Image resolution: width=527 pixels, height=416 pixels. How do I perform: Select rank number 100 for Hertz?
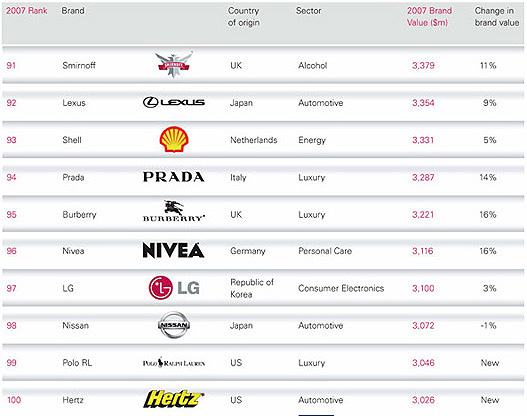pos(14,400)
